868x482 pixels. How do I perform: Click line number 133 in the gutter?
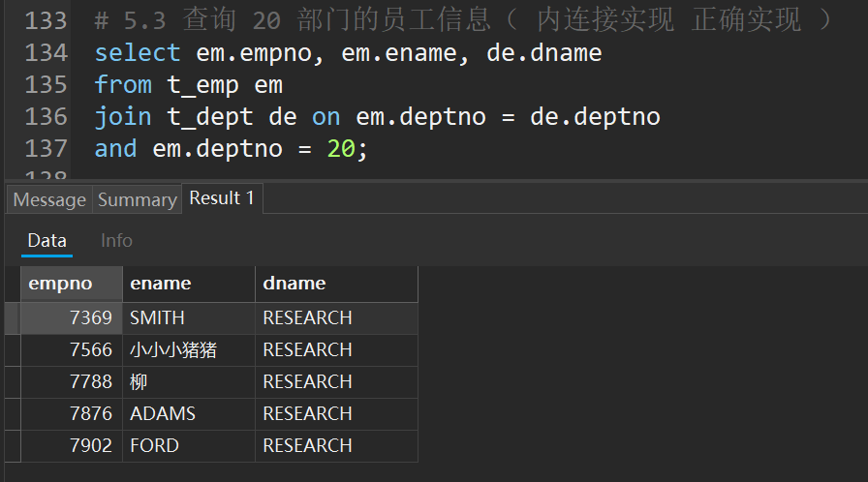46,21
